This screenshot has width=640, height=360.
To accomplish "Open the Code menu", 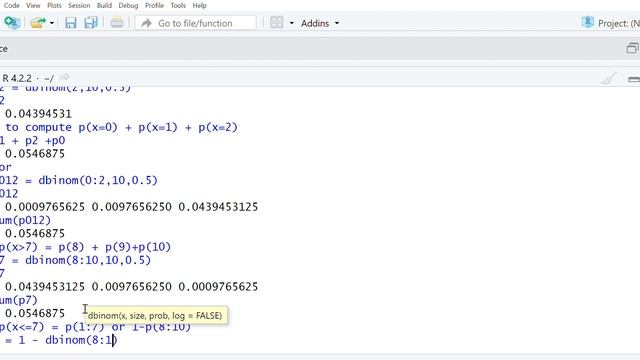I will click(11, 5).
